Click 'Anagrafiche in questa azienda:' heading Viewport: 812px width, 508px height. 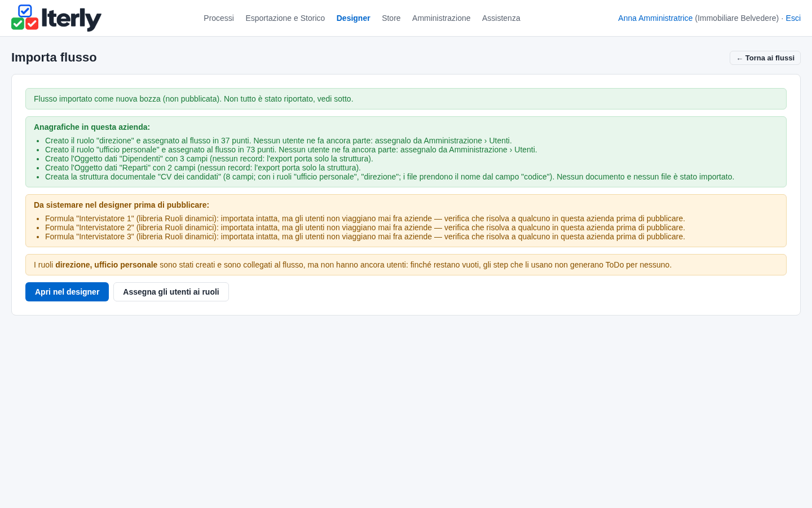pyautogui.click(x=92, y=127)
